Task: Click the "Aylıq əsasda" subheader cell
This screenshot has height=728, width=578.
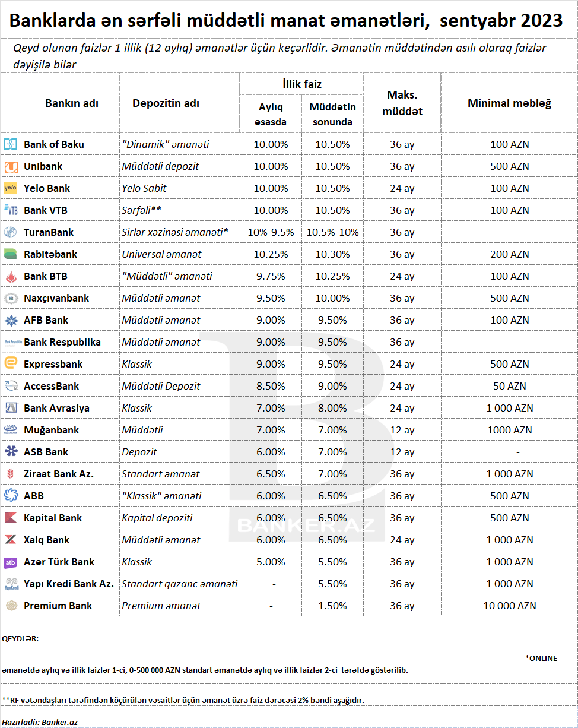Action: click(x=271, y=114)
